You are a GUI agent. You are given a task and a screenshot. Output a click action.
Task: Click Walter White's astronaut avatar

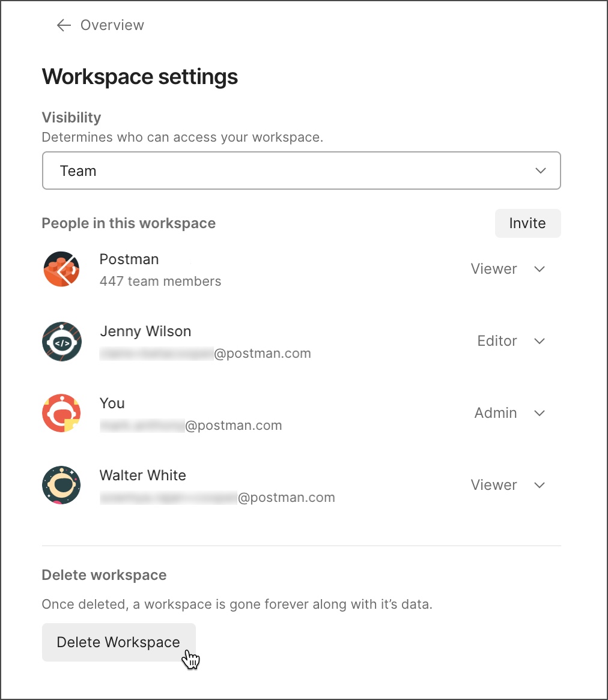(x=62, y=485)
